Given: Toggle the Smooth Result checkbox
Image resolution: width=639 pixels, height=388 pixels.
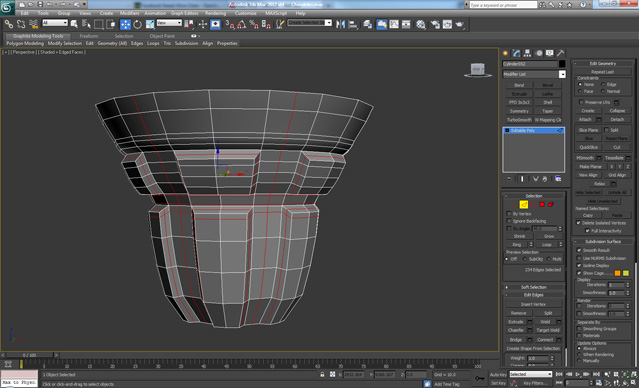Looking at the screenshot, I should tap(579, 250).
